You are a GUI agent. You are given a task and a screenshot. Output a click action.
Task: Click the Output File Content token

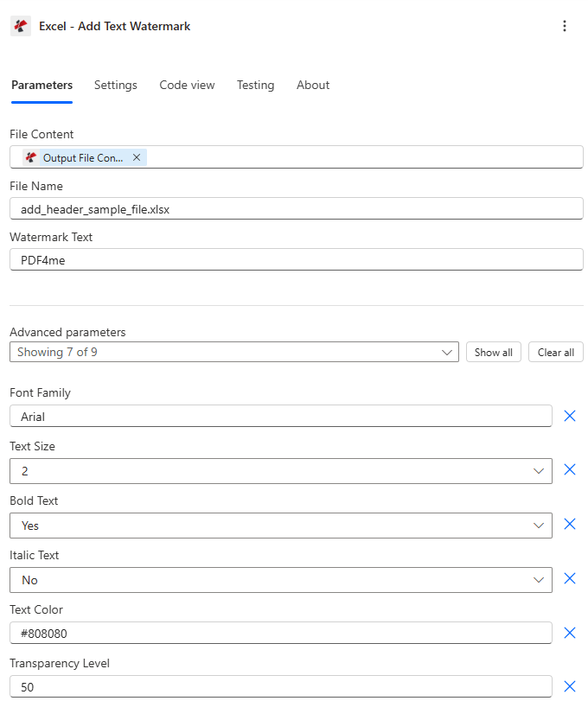(83, 158)
